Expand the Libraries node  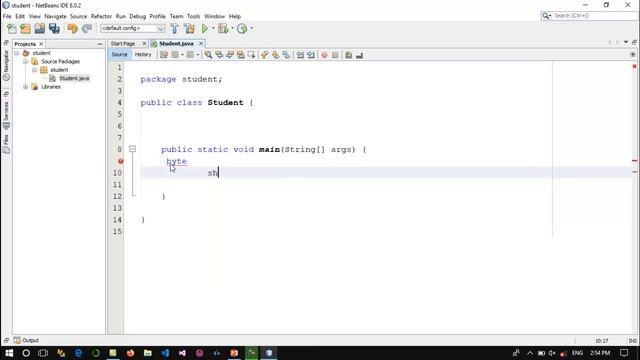[x=25, y=87]
